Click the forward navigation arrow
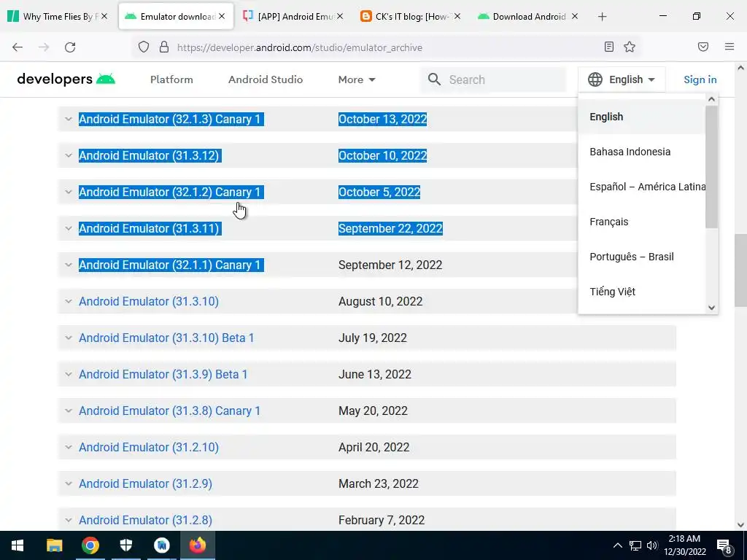The image size is (747, 560). point(44,47)
